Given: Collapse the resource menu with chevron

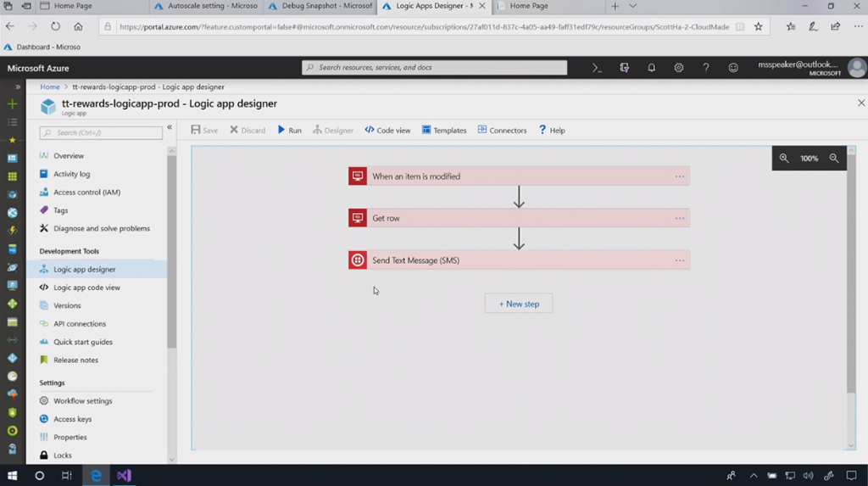Looking at the screenshot, I should 170,127.
